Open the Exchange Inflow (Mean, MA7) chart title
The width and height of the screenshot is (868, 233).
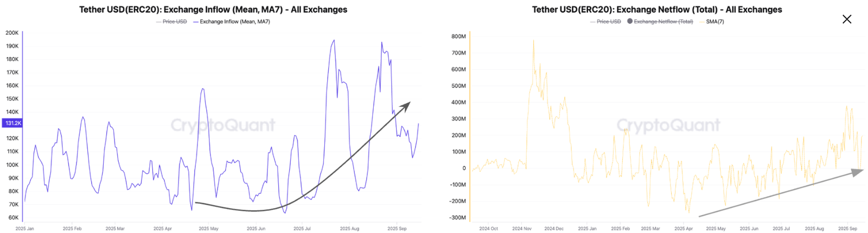click(213, 10)
